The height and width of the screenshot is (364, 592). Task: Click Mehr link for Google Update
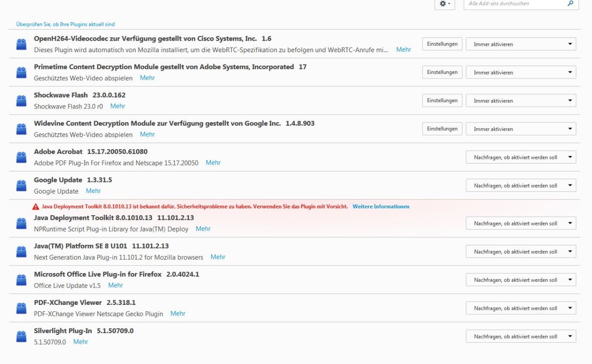pyautogui.click(x=93, y=191)
